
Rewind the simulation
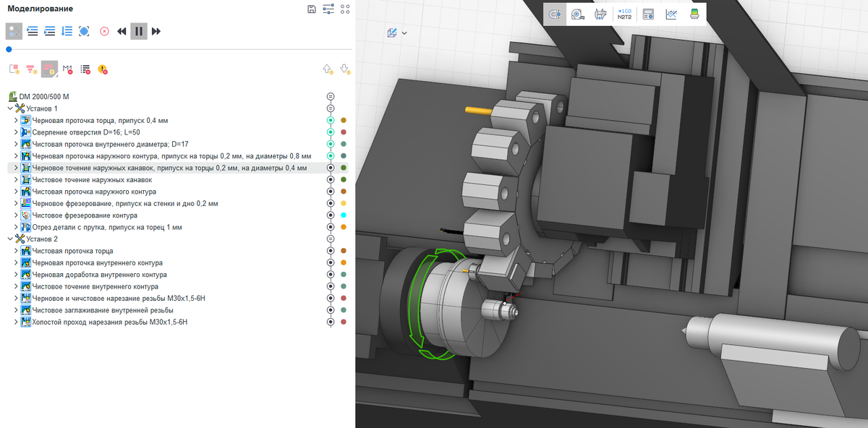pos(122,31)
